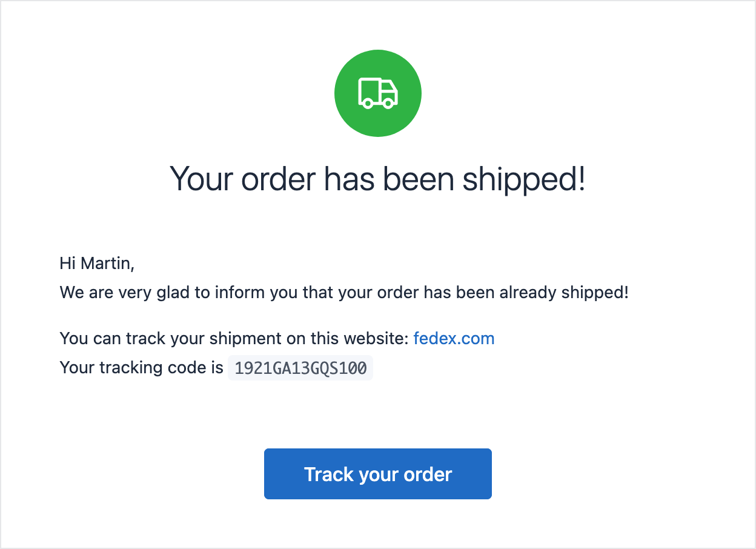Click the text You can track your shipment
The height and width of the screenshot is (549, 756).
pos(182,338)
